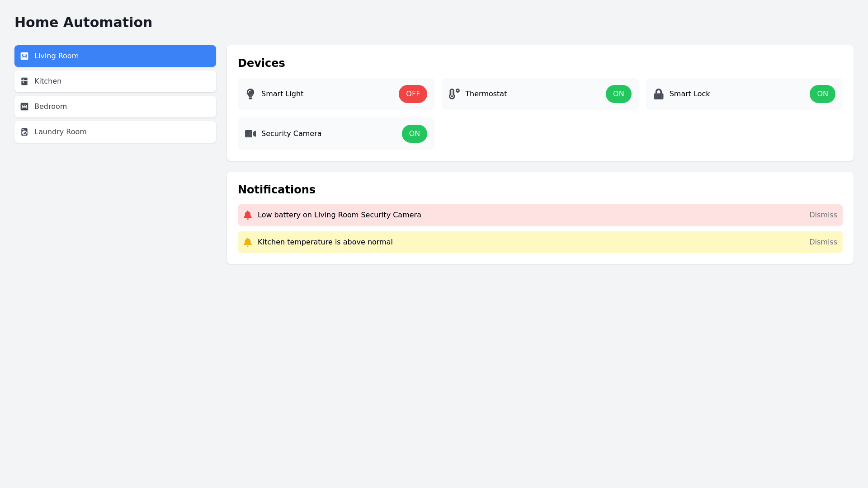Click the Low battery notification text
This screenshot has width=868, height=488.
339,215
